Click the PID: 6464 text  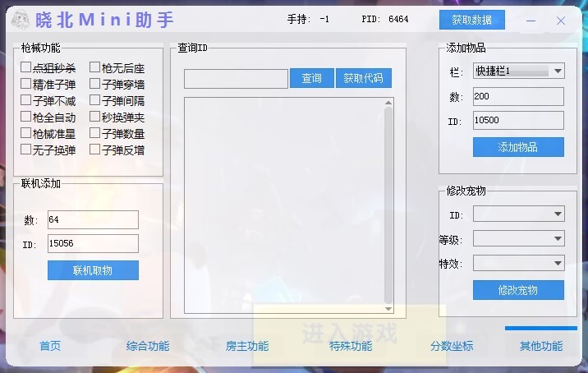point(385,19)
